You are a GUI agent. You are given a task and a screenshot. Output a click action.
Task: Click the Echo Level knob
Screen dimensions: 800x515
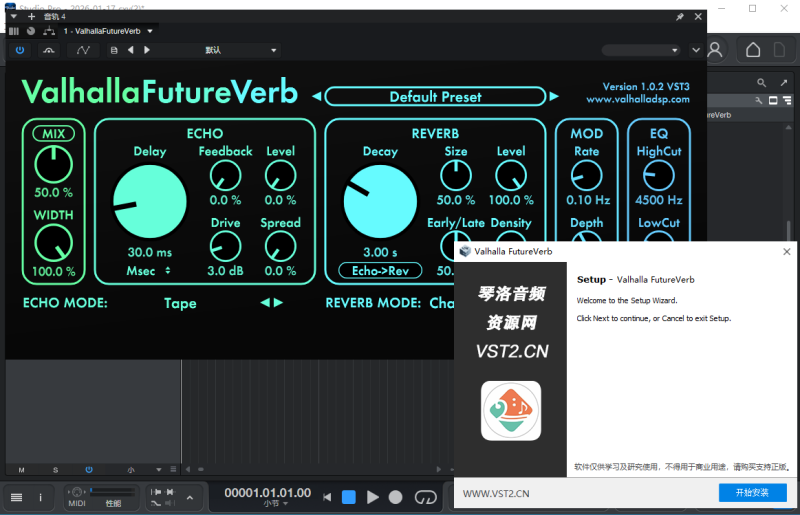pos(281,176)
